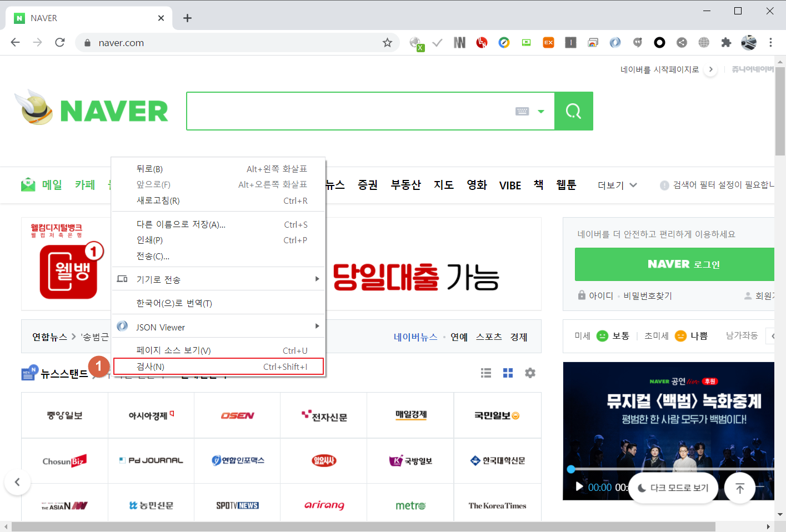Screen dimensions: 786x532
Task: Expand the 기기로 전송 submenu
Action: click(218, 279)
